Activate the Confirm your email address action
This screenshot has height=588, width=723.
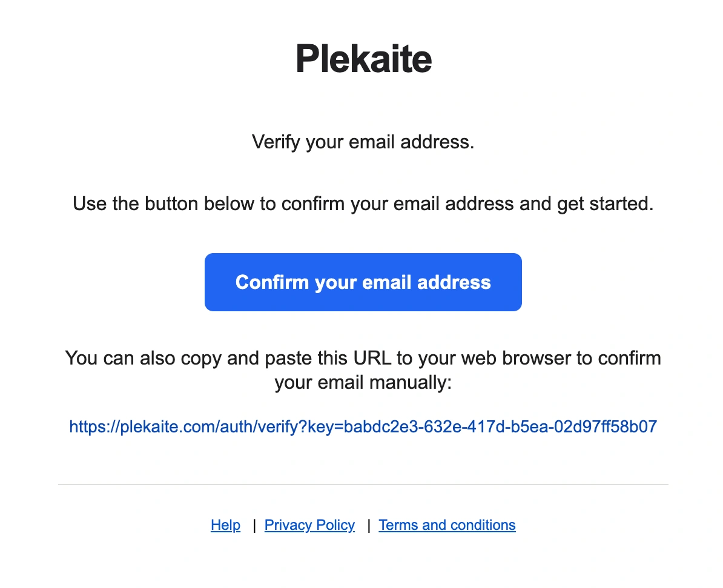[x=363, y=282]
